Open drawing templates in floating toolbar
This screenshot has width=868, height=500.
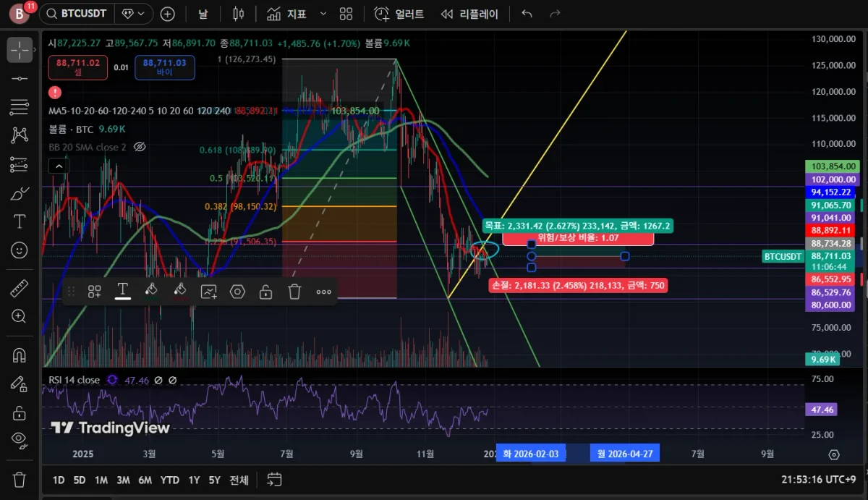[x=94, y=292]
